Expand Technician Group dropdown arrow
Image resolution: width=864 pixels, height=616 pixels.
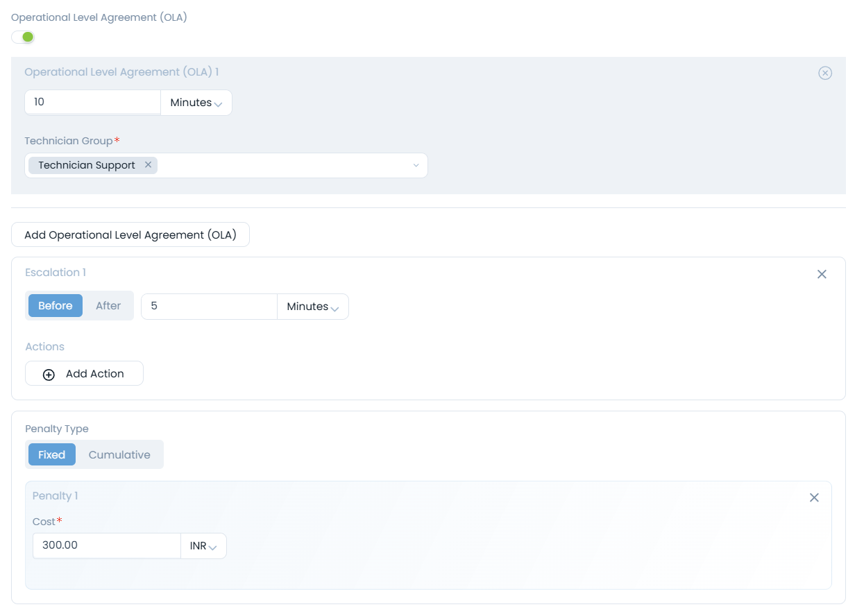pyautogui.click(x=416, y=166)
